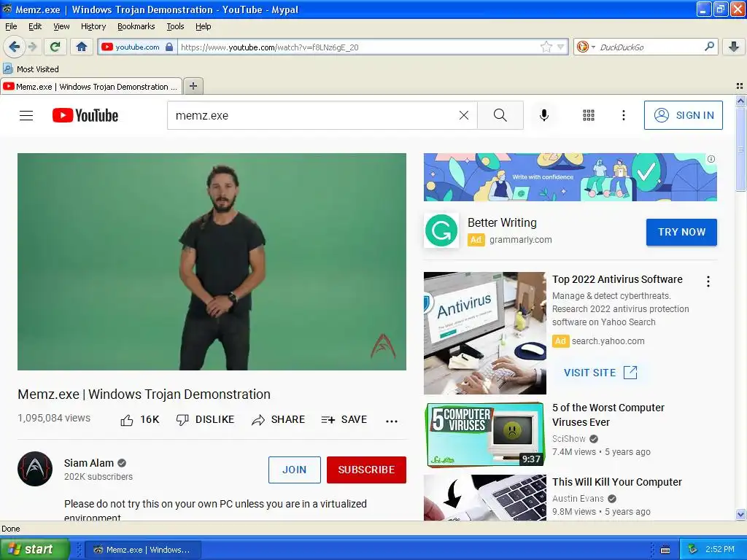Click the TRY NOW ad button

tap(682, 232)
